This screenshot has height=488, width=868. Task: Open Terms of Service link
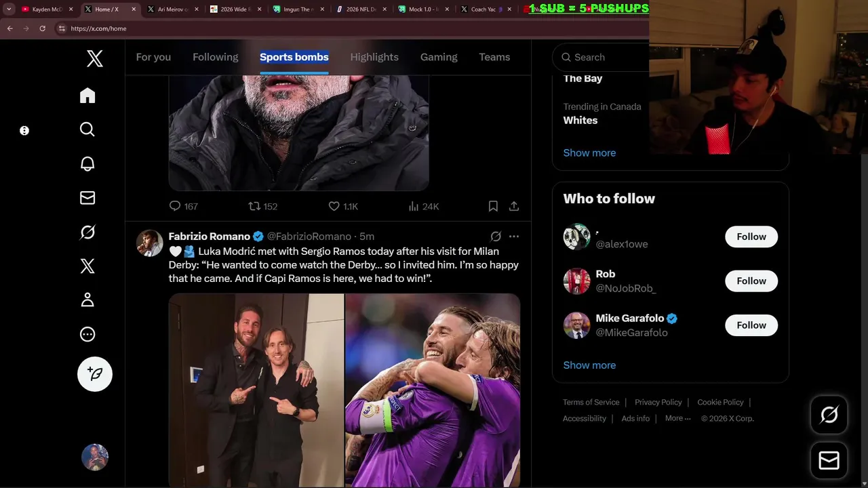[x=591, y=402]
